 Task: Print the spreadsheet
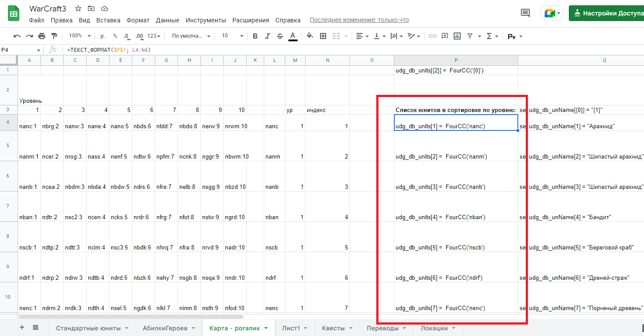click(x=42, y=36)
